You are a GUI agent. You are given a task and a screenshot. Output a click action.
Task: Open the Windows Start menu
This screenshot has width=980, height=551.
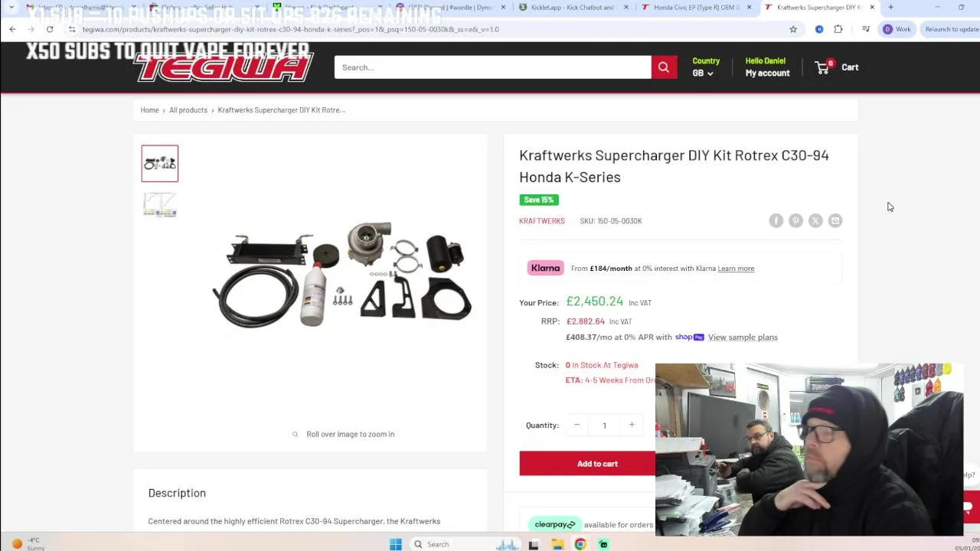pyautogui.click(x=395, y=544)
